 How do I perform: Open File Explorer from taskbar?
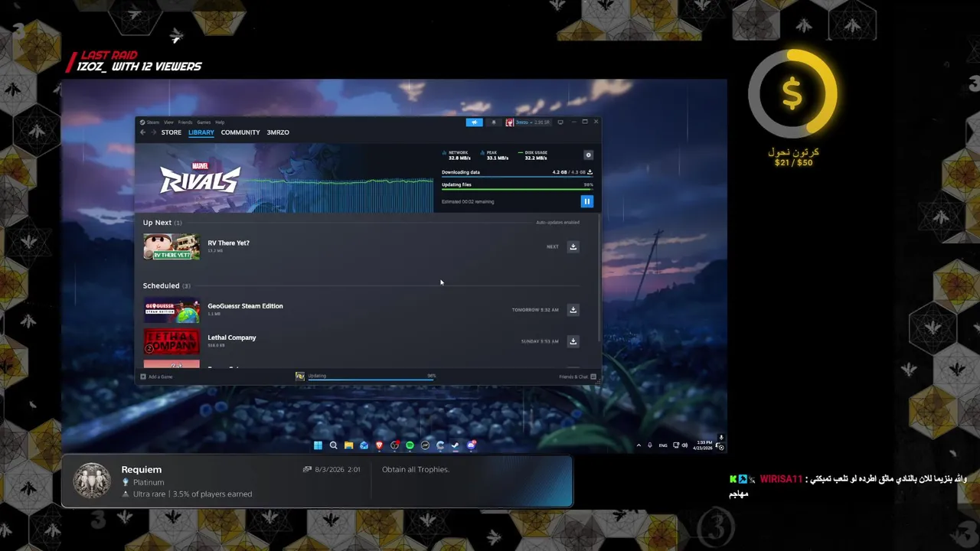(x=348, y=445)
